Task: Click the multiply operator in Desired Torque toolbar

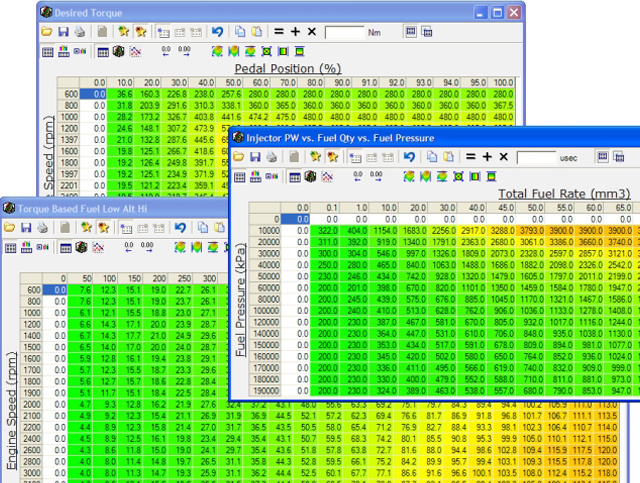Action: click(312, 31)
